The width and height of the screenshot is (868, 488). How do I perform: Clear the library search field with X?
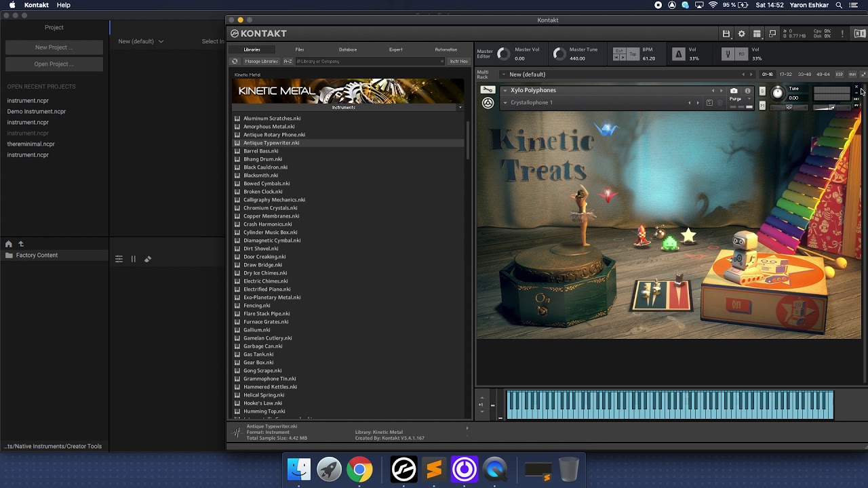click(442, 61)
